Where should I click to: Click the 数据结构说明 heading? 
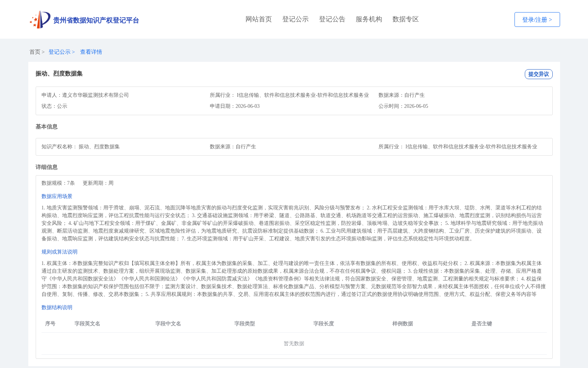tap(57, 307)
